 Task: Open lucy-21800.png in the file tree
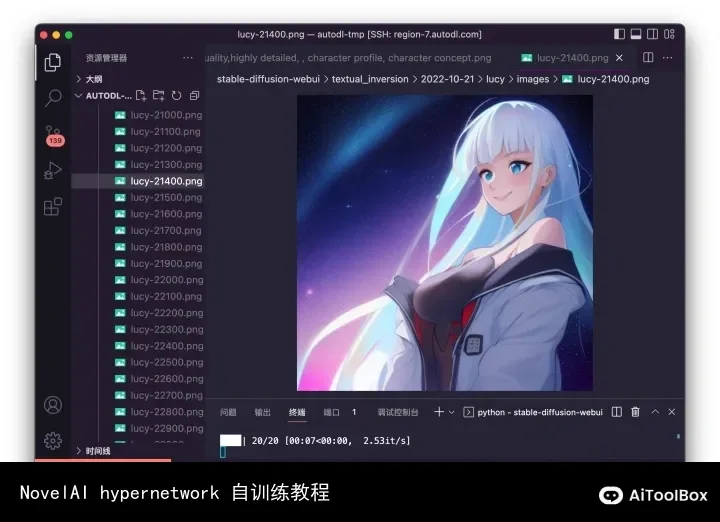[x=138, y=247]
